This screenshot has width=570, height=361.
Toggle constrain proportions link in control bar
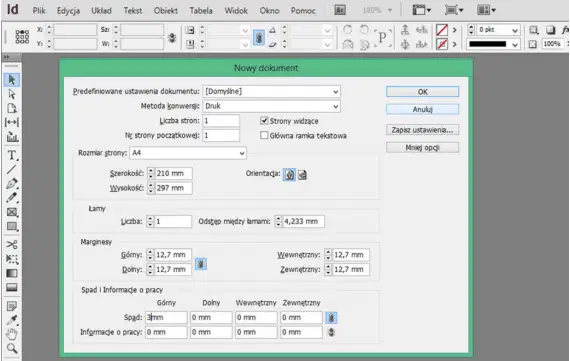[172, 37]
